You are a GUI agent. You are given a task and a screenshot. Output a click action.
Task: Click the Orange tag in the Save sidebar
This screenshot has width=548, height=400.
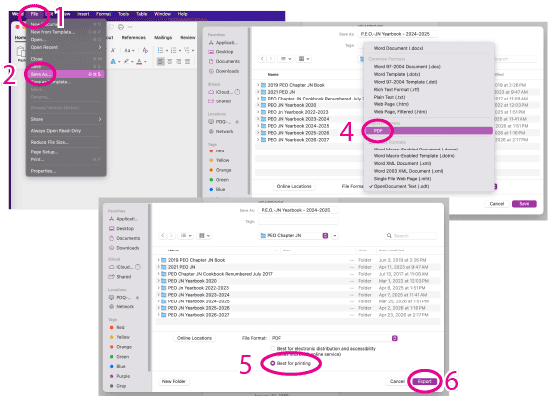[220, 170]
